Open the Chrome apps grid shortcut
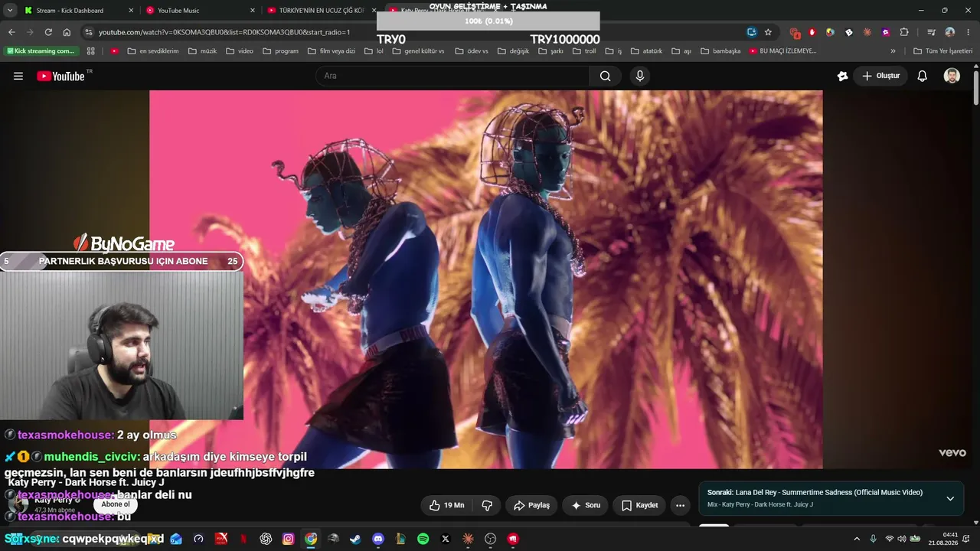980x551 pixels. (x=91, y=51)
